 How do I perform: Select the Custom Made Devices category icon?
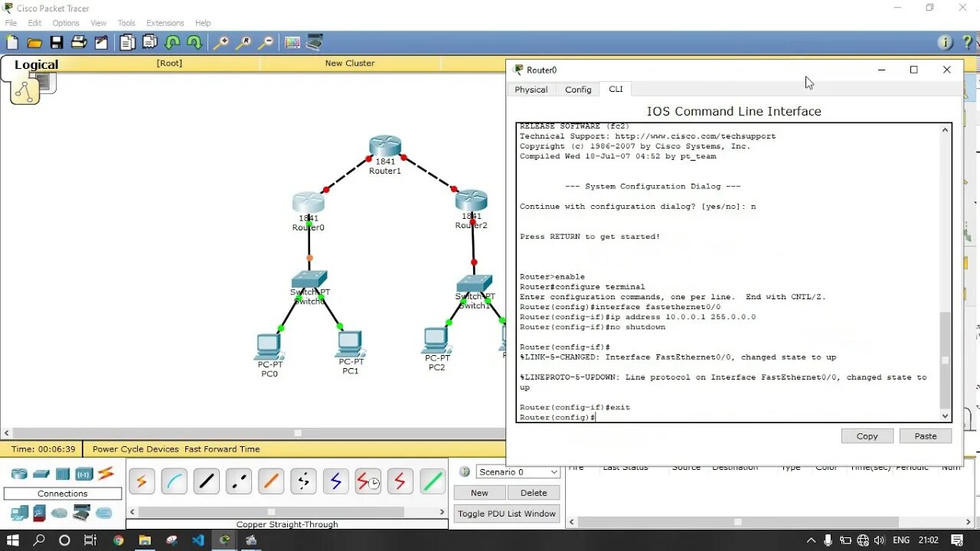[81, 513]
